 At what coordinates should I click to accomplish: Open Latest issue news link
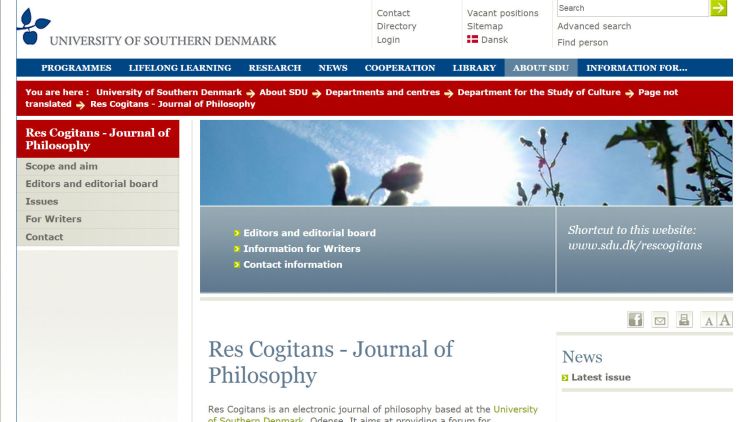(x=601, y=377)
